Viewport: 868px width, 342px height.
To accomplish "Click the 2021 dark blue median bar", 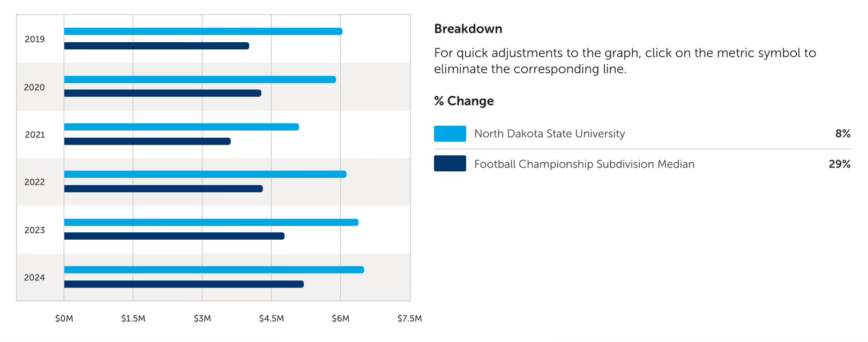I will click(147, 141).
